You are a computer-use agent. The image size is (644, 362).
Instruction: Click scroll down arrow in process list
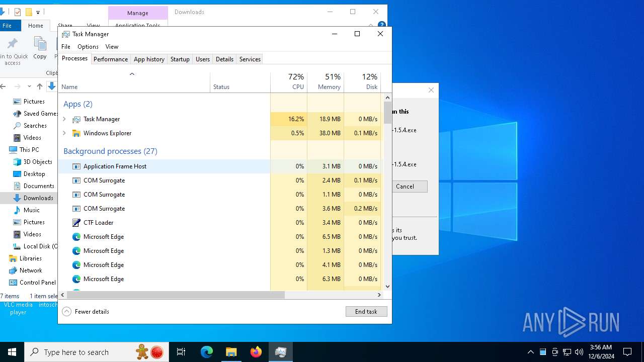point(387,287)
